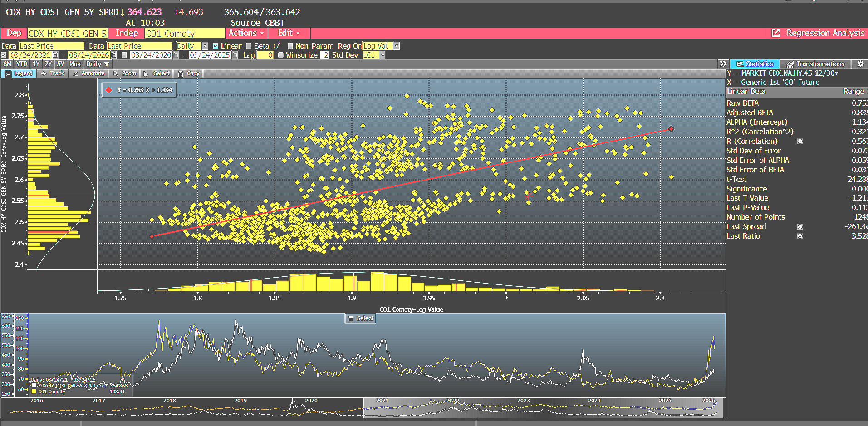Click the 03/24/2020 date field
The width and height of the screenshot is (868, 426).
(151, 55)
